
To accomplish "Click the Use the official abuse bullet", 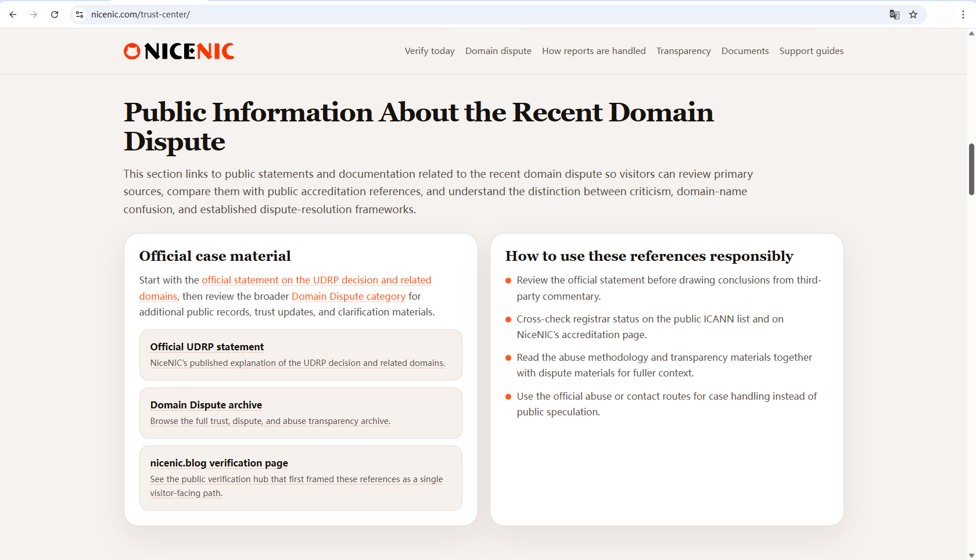I will click(x=666, y=404).
